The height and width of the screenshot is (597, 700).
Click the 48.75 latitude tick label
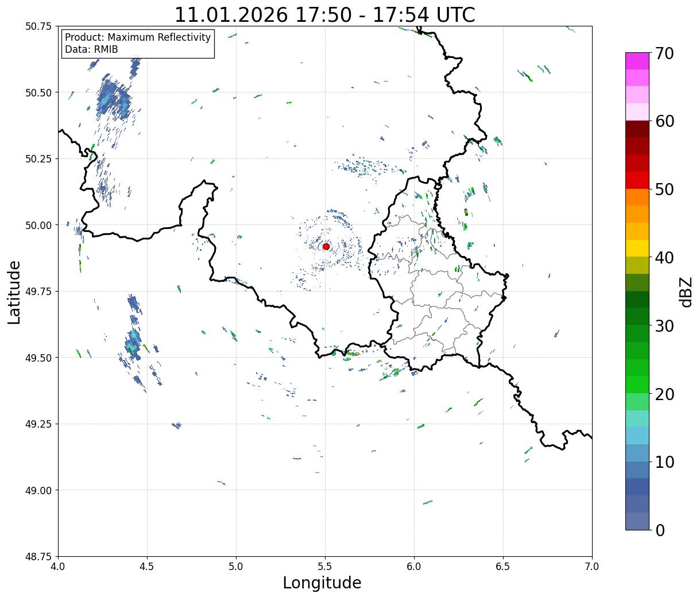tap(38, 556)
